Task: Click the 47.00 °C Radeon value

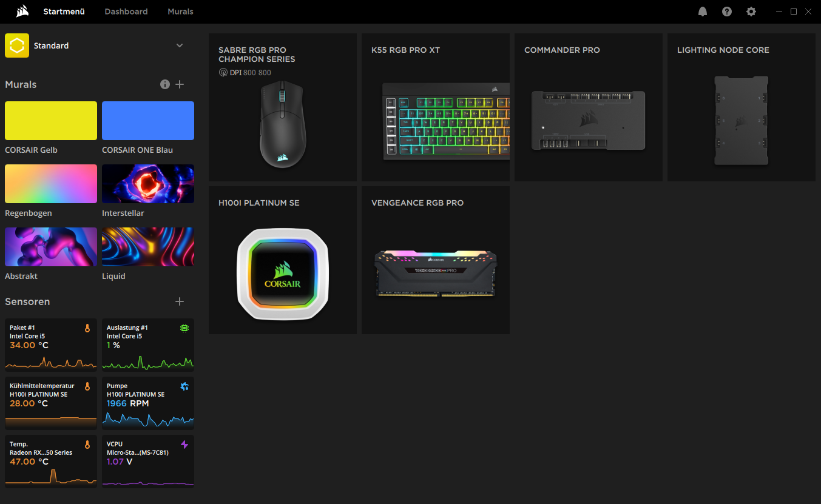Action: point(29,462)
